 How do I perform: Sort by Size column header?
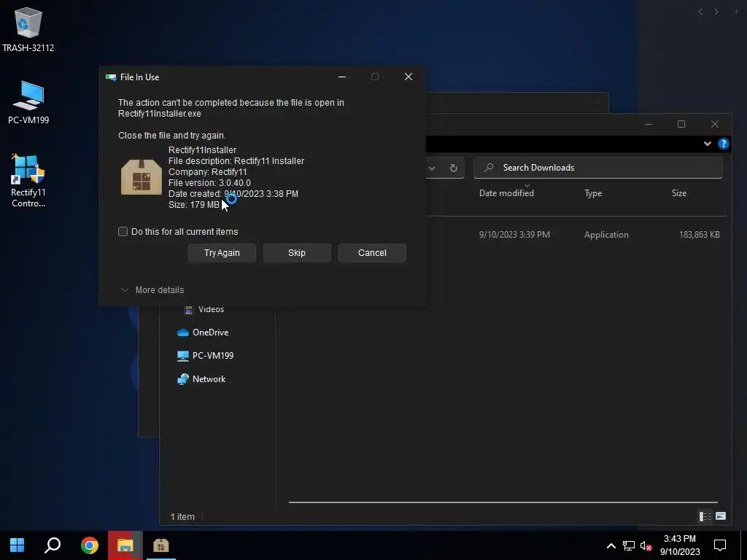(679, 192)
